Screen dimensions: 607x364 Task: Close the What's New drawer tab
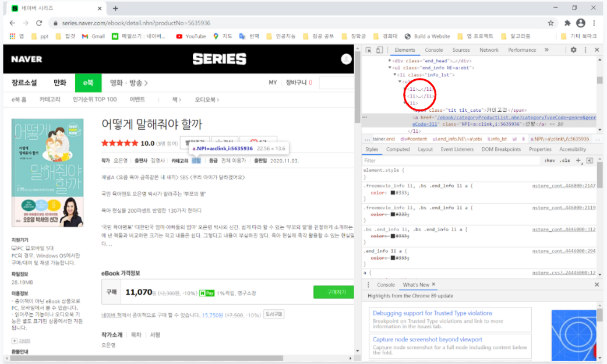[x=433, y=284]
